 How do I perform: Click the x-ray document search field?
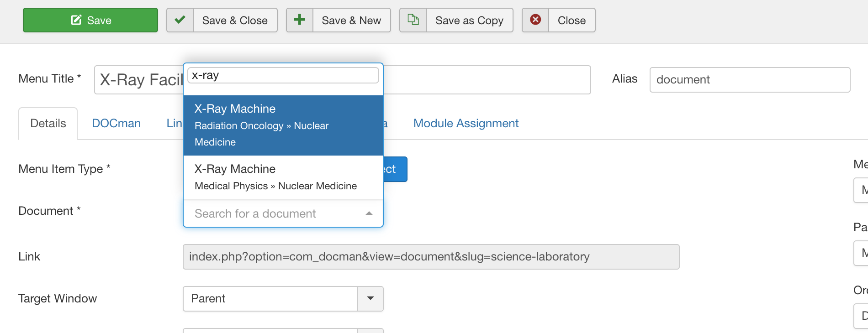pyautogui.click(x=283, y=75)
